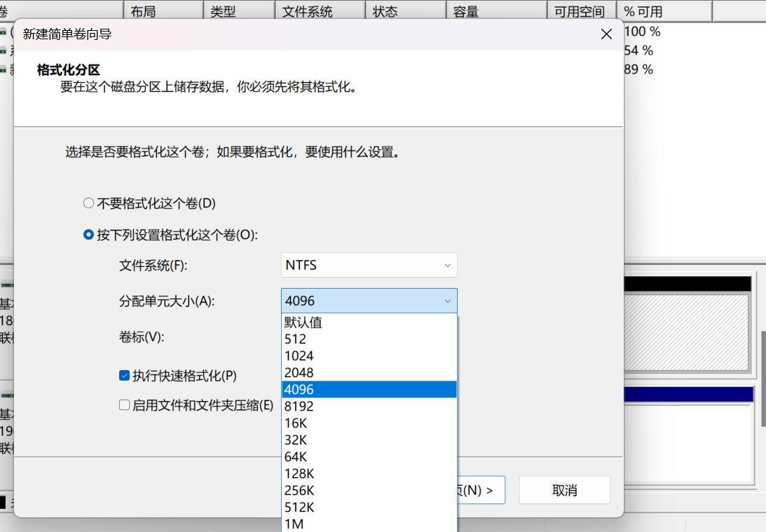Click the vertical scrollbar on right edge

click(762, 378)
